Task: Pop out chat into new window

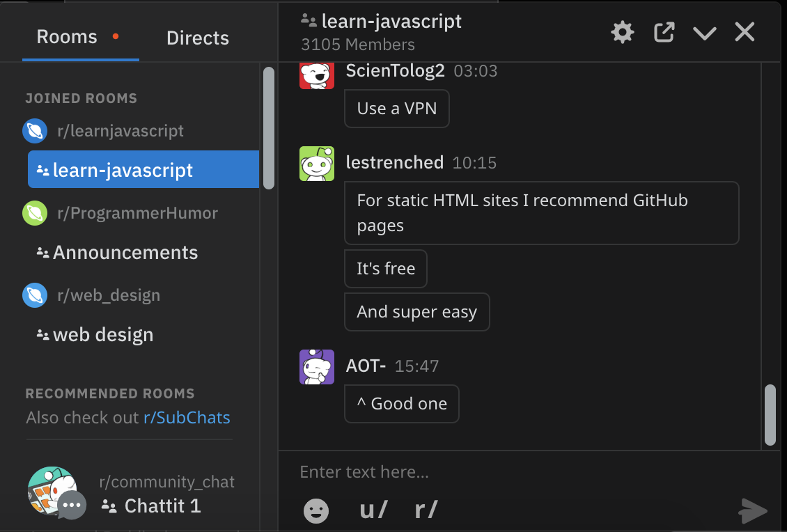Action: coord(664,32)
